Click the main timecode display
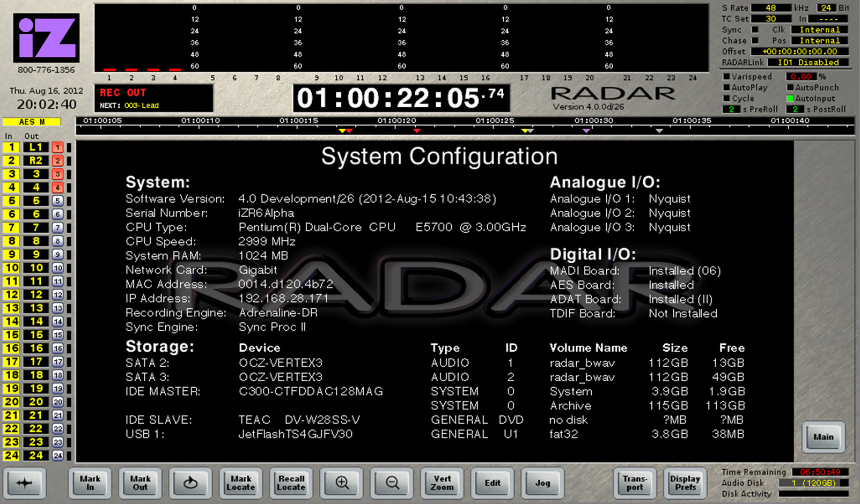 point(401,98)
